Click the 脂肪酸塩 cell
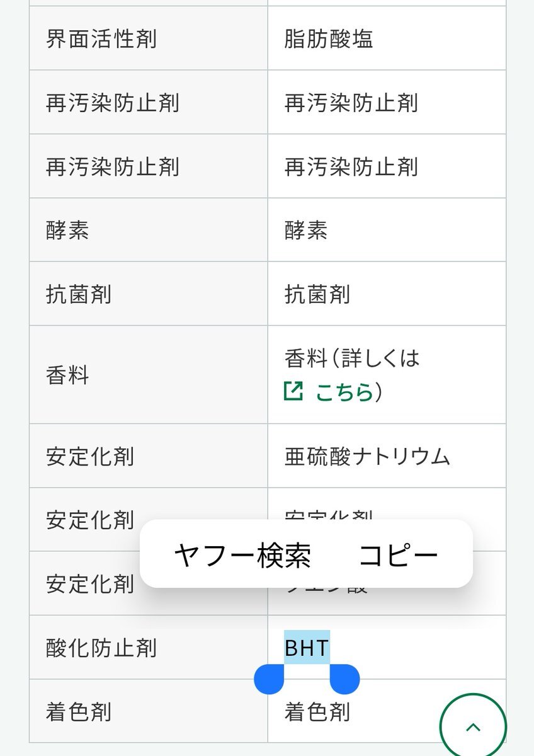The height and width of the screenshot is (756, 534). (387, 38)
